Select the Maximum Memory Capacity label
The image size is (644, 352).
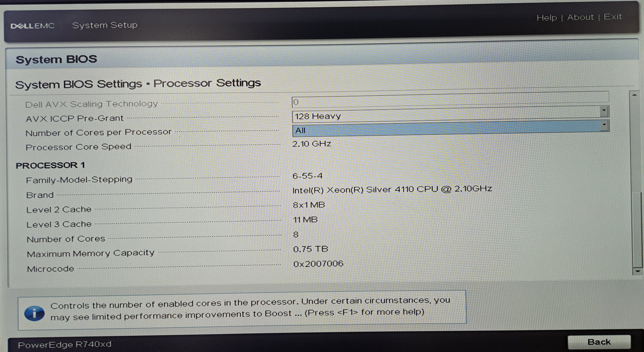[x=91, y=253]
